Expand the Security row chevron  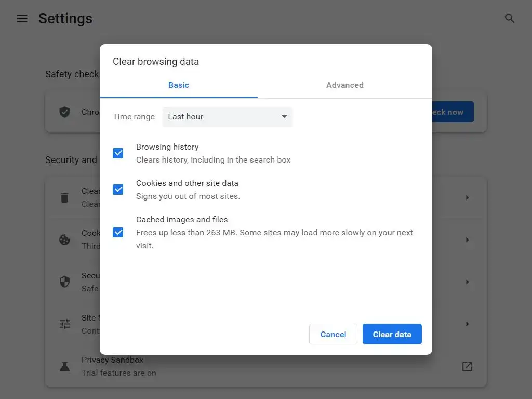coord(467,282)
